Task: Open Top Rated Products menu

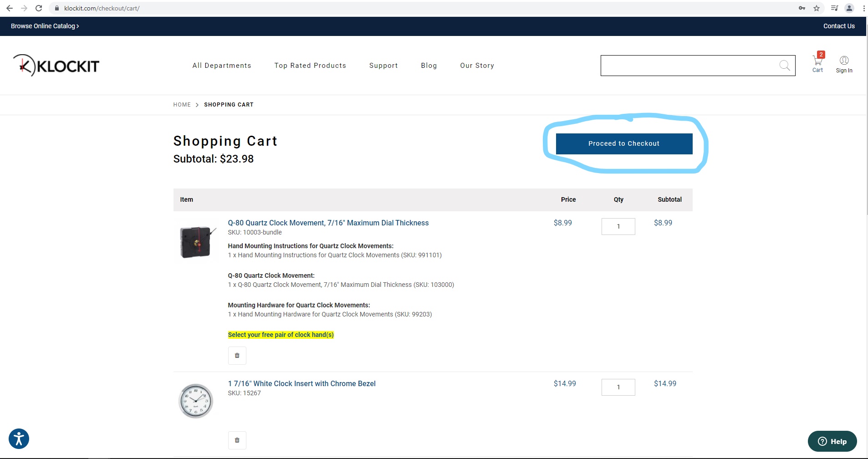Action: (310, 66)
